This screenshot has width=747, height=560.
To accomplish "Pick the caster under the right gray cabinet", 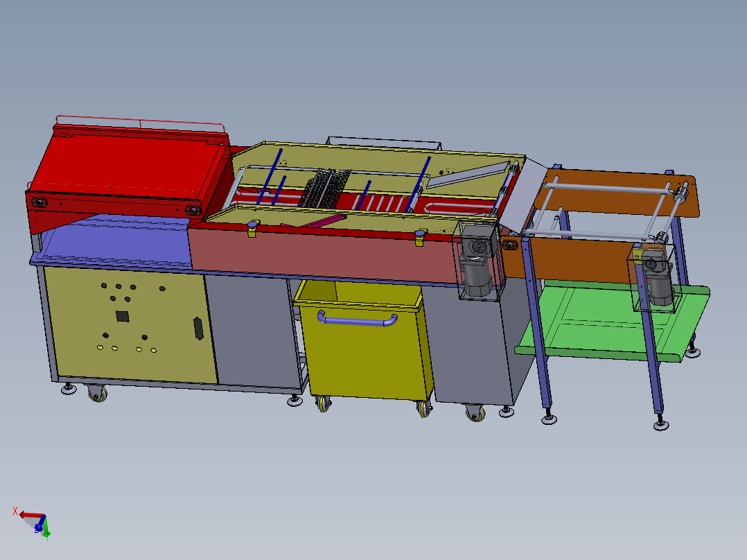I will pyautogui.click(x=476, y=413).
